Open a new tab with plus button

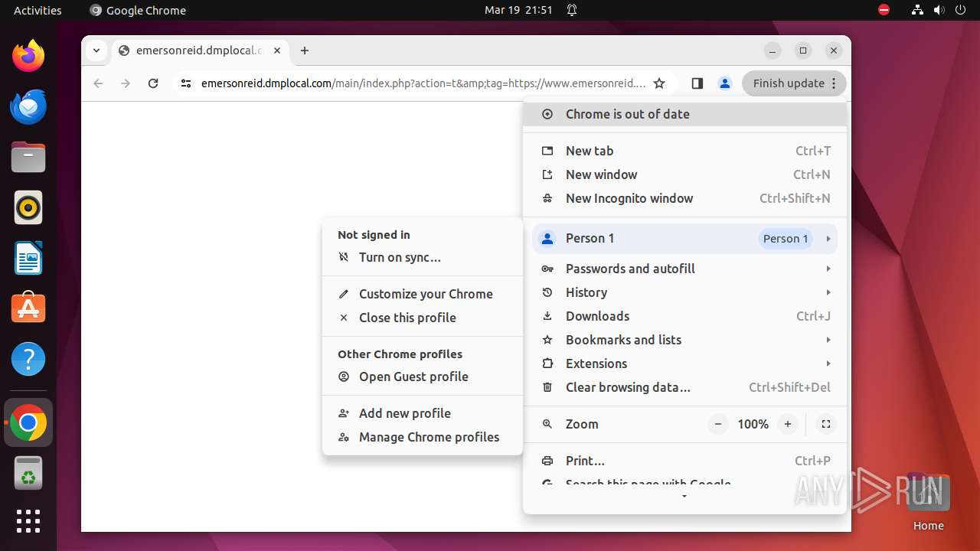coord(305,51)
